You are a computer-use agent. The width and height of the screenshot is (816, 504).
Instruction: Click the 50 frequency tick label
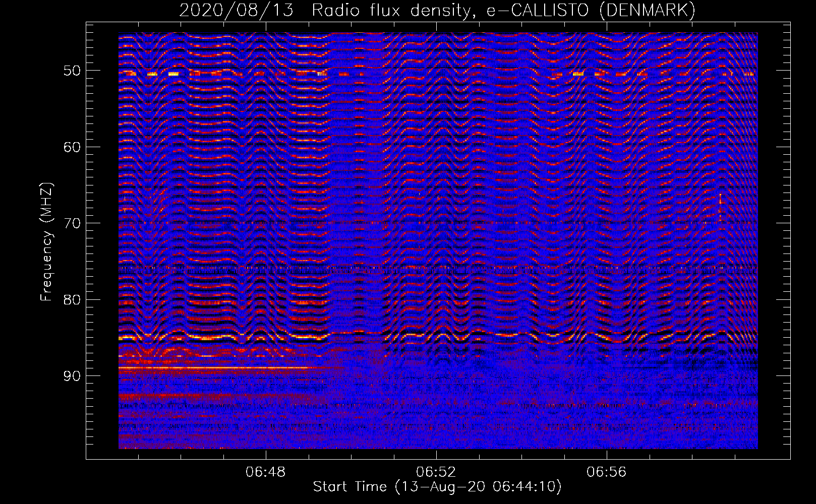pyautogui.click(x=72, y=71)
